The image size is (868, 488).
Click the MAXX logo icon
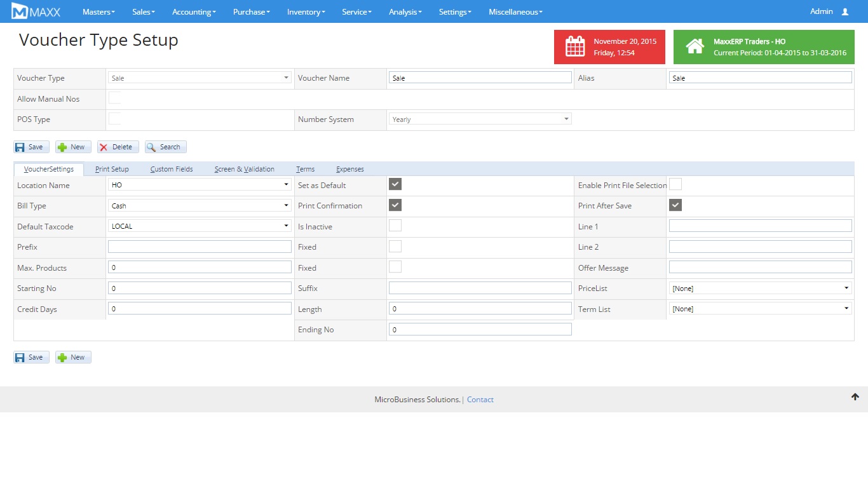pyautogui.click(x=20, y=11)
